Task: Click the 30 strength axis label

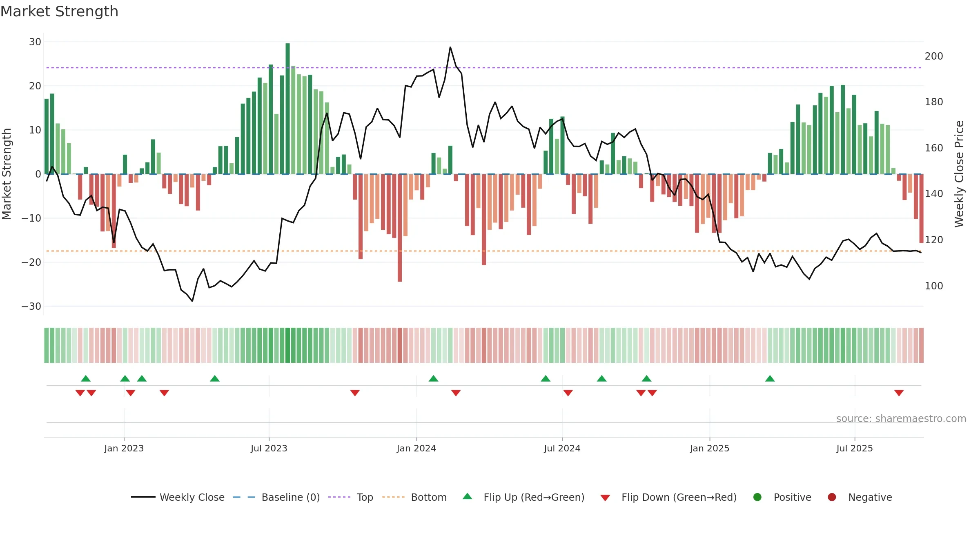Action: pyautogui.click(x=35, y=42)
